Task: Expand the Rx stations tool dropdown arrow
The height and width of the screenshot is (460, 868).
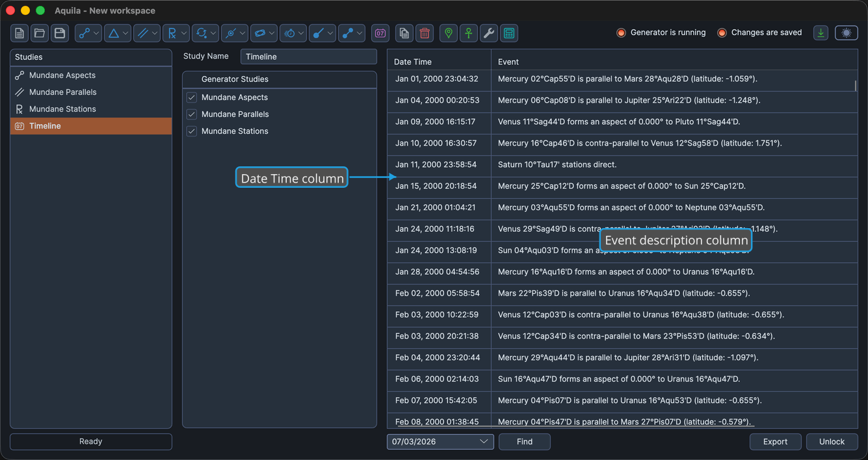Action: 184,33
